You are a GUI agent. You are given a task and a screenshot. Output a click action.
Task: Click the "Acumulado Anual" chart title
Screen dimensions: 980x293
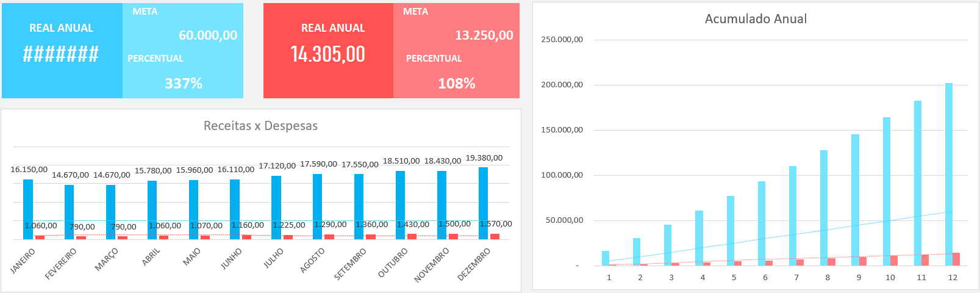(756, 19)
